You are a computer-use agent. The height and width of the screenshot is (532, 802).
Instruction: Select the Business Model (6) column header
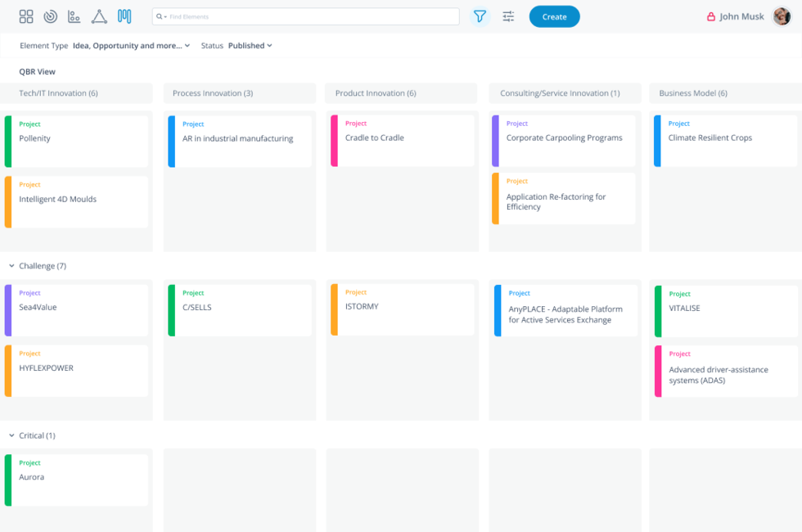pos(725,93)
